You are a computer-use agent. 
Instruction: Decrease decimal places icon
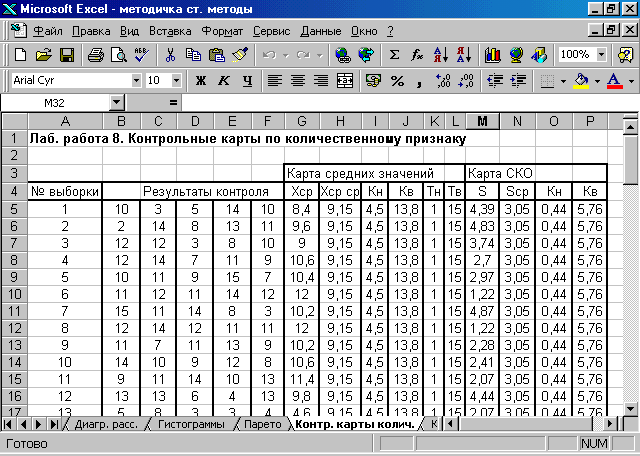click(466, 80)
